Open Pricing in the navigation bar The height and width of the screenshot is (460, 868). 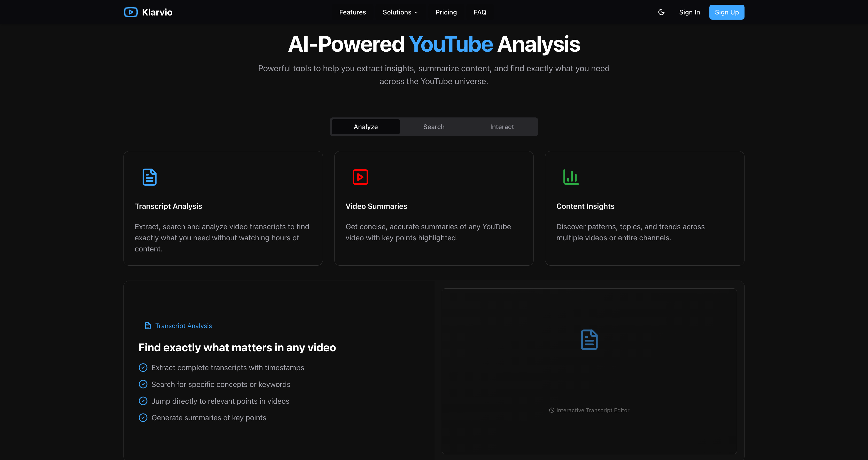pyautogui.click(x=446, y=12)
